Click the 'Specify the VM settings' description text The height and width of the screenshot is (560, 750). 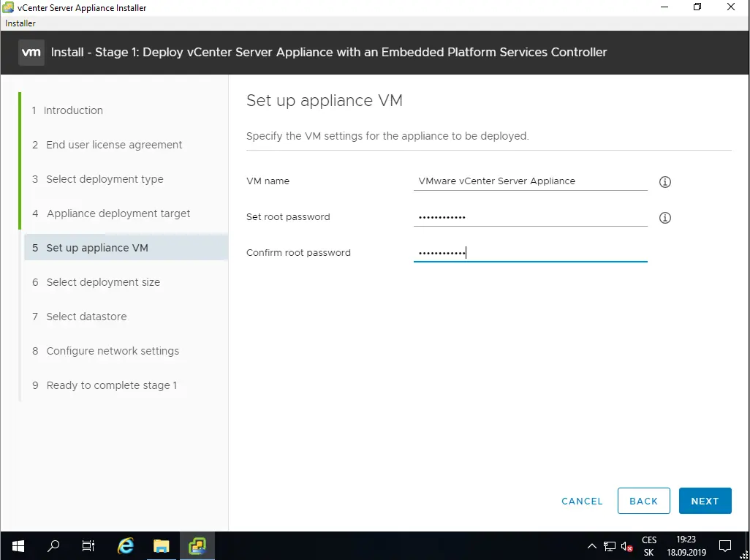tap(387, 136)
